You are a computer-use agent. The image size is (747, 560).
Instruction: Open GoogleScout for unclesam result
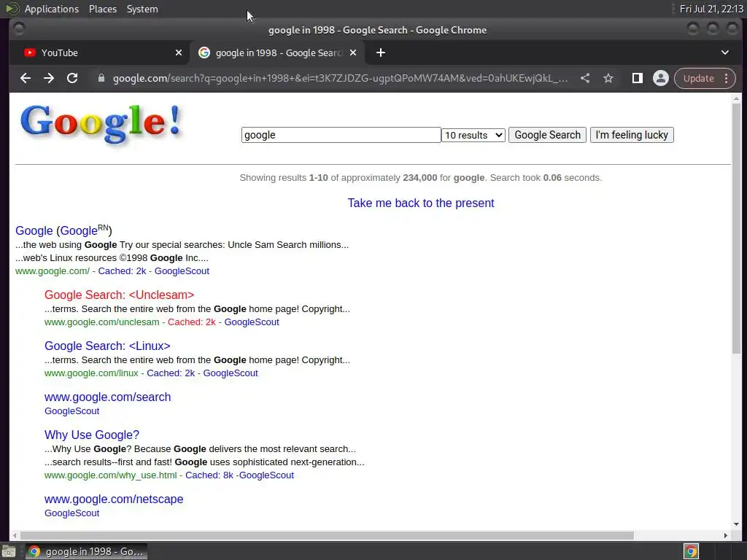[x=252, y=322]
